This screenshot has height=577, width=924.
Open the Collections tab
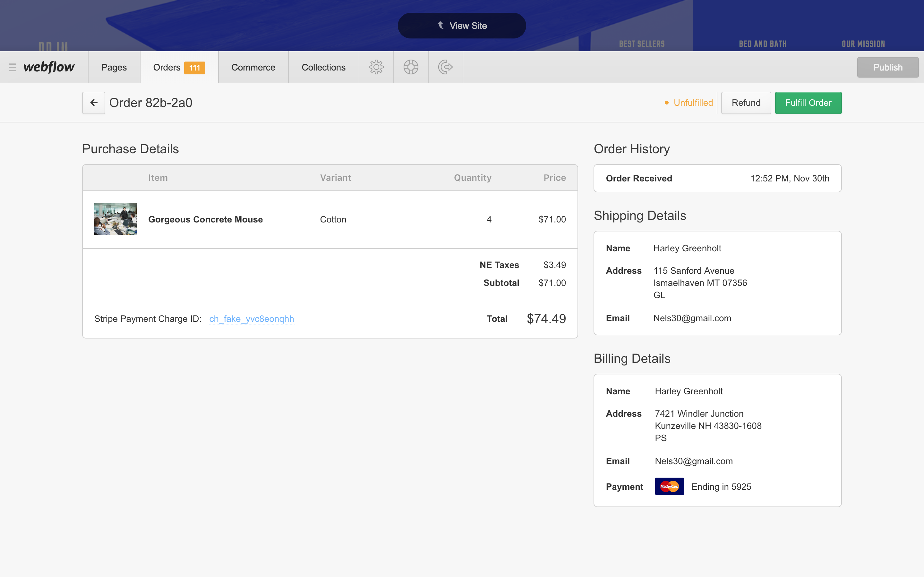pos(323,67)
